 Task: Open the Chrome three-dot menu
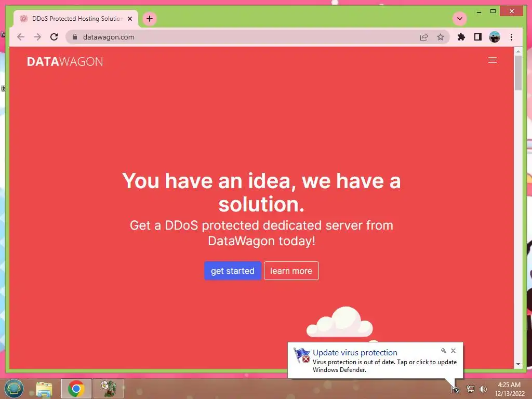(x=512, y=37)
